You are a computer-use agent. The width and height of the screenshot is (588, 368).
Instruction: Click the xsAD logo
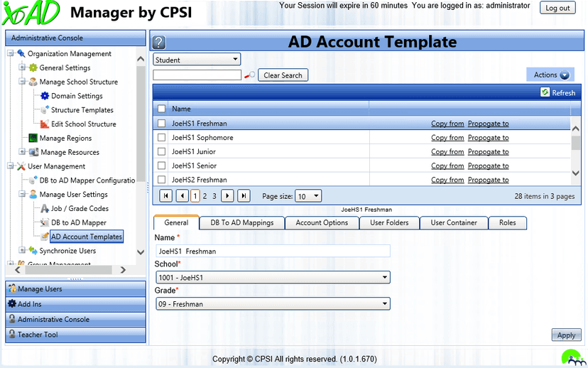(x=31, y=13)
